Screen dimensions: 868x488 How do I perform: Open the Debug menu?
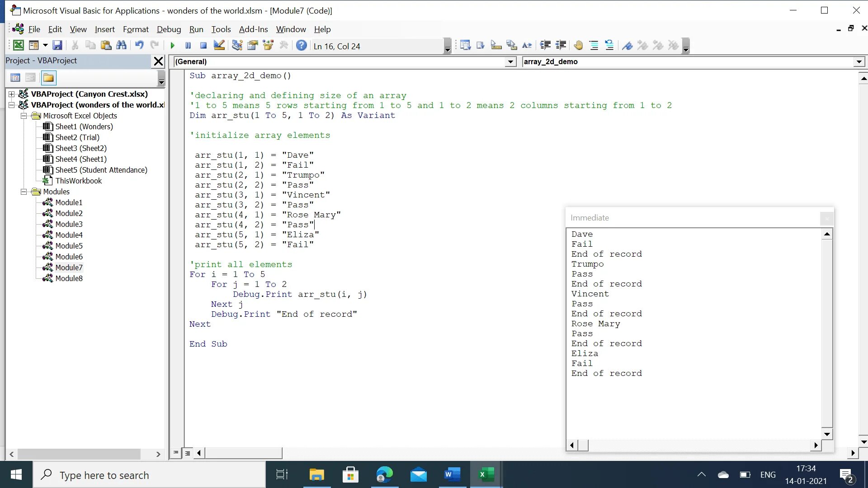click(169, 29)
